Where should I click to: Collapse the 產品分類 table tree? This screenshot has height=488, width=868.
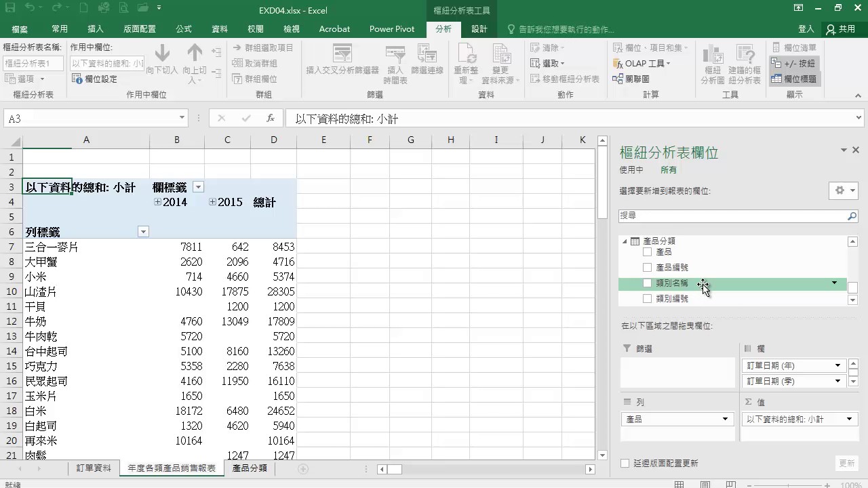tap(625, 241)
